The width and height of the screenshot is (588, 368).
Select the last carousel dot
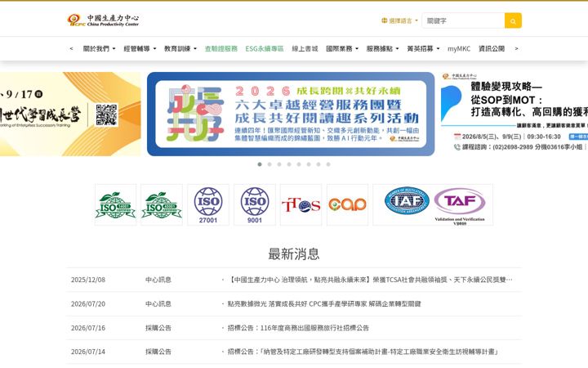328,164
